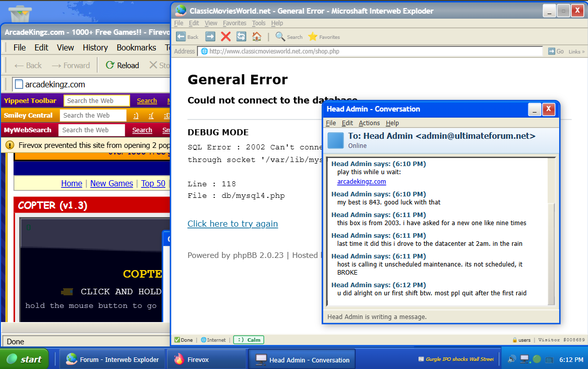Expand the Links chevron in address bar
Screen dimensions: 588x369
pos(576,51)
